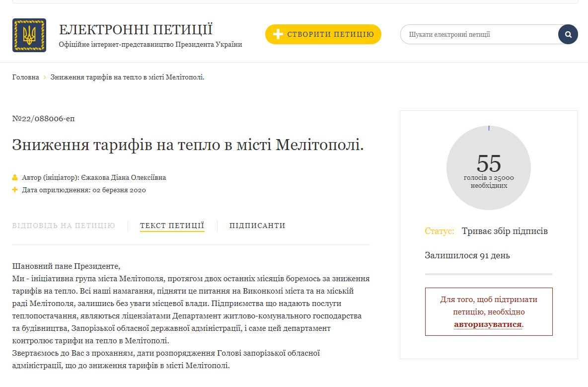Image resolution: width=588 pixels, height=387 pixels.
Task: Click the Електронні петиції site title
Action: point(136,29)
